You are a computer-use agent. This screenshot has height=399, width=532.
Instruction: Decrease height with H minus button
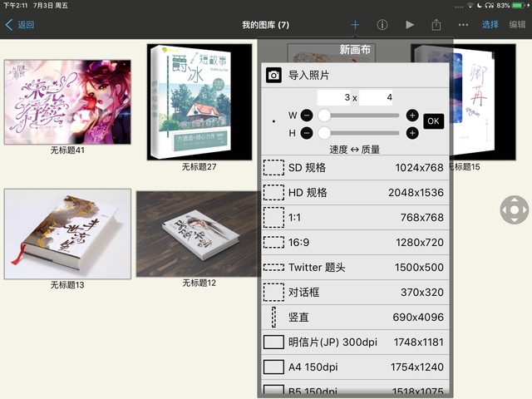307,132
